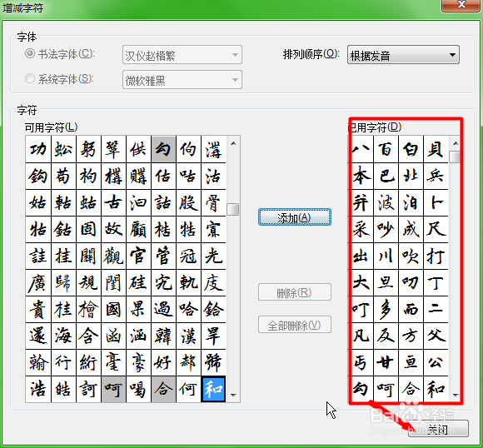This screenshot has height=448, width=483.
Task: Select character 規 in available characters
Action: (88, 282)
